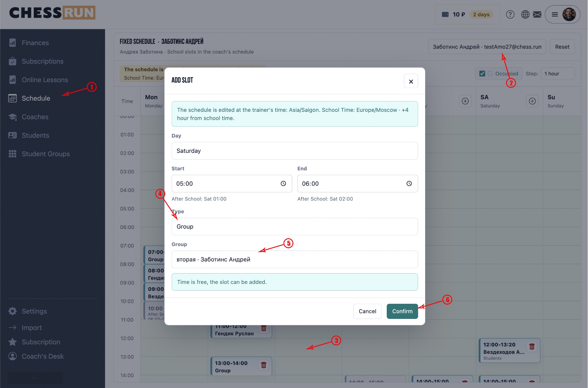Click the Students ID card icon

click(13, 135)
